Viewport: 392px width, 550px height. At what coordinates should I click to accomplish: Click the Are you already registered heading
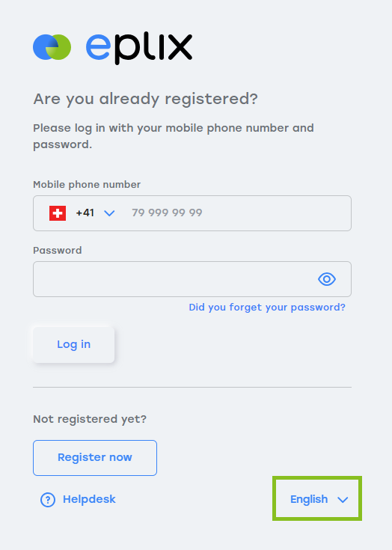pyautogui.click(x=146, y=100)
